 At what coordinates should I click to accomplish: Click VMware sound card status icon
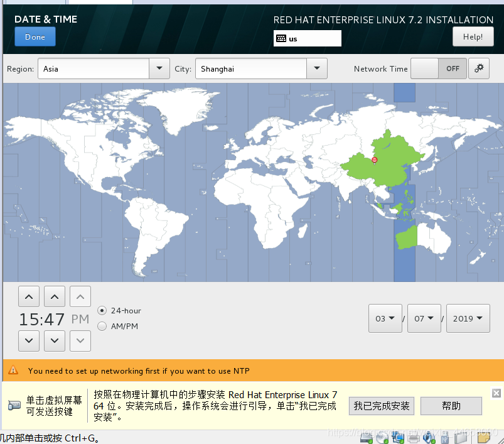click(429, 438)
